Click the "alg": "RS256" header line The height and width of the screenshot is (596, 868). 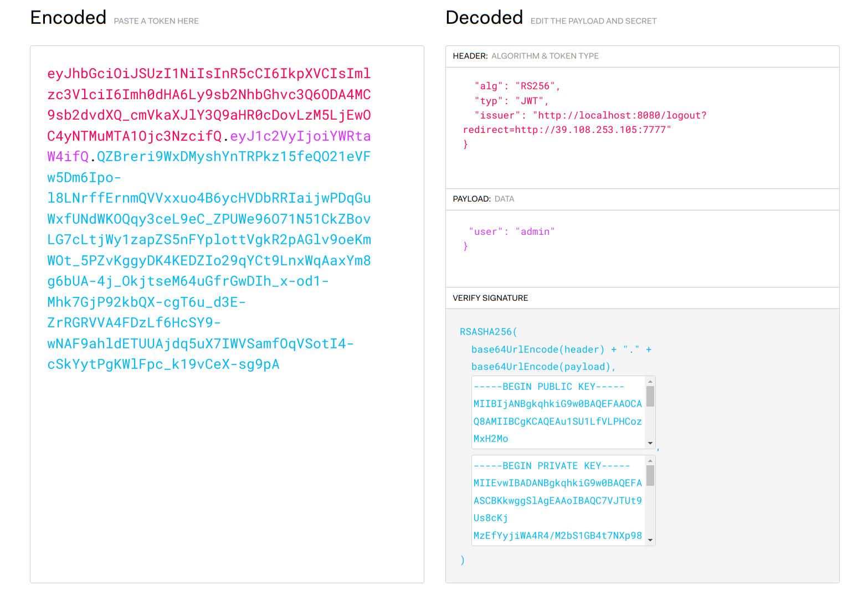pyautogui.click(x=517, y=86)
